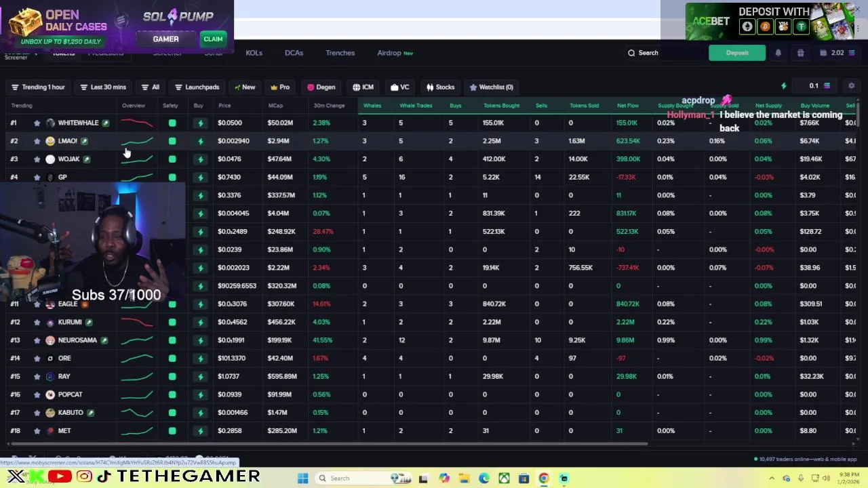
Task: Open the Trending 1 hour dropdown filter
Action: 38,87
